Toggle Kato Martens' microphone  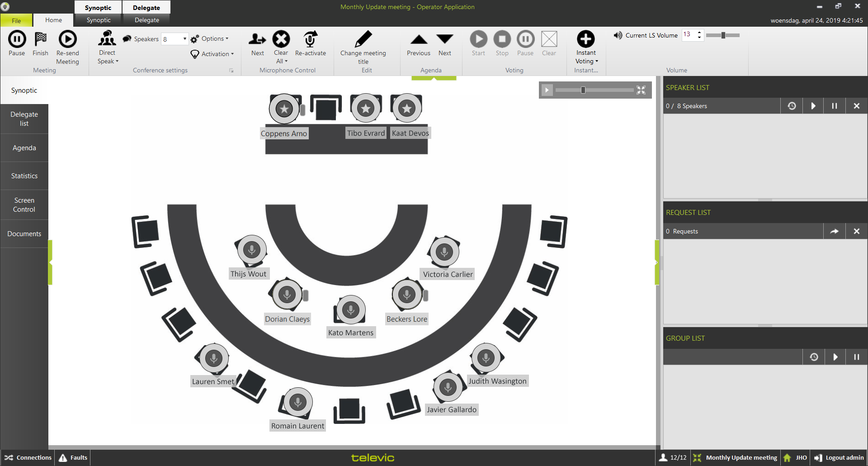tap(351, 310)
